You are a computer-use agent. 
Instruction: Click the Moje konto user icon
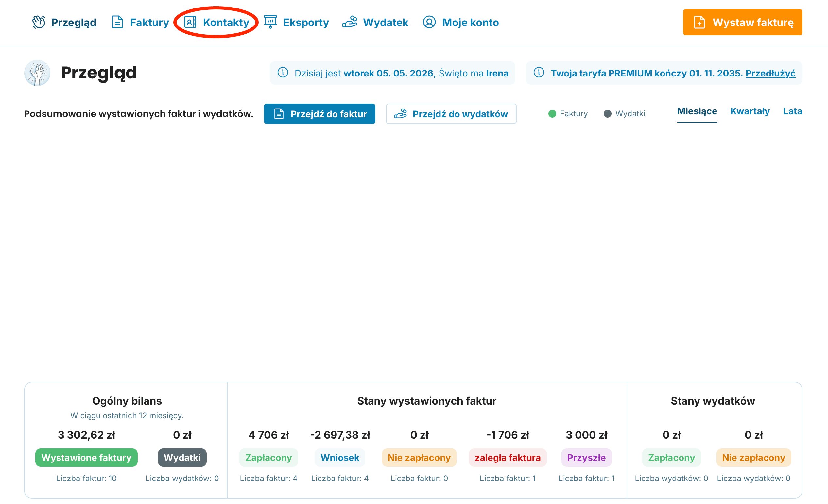(429, 22)
